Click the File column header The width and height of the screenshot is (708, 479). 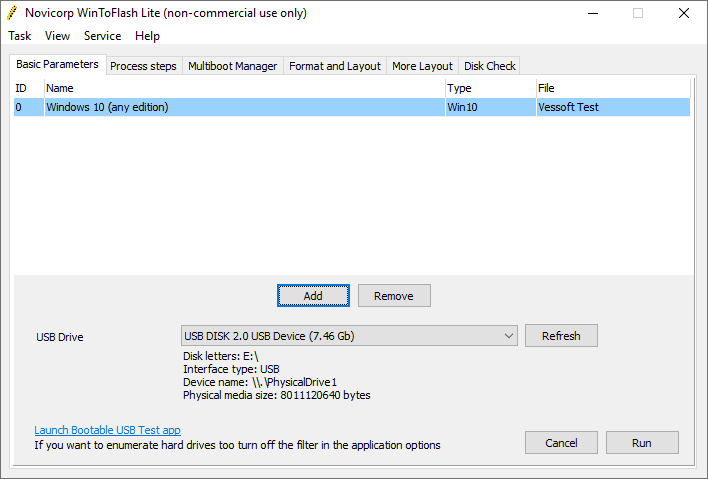pos(613,88)
